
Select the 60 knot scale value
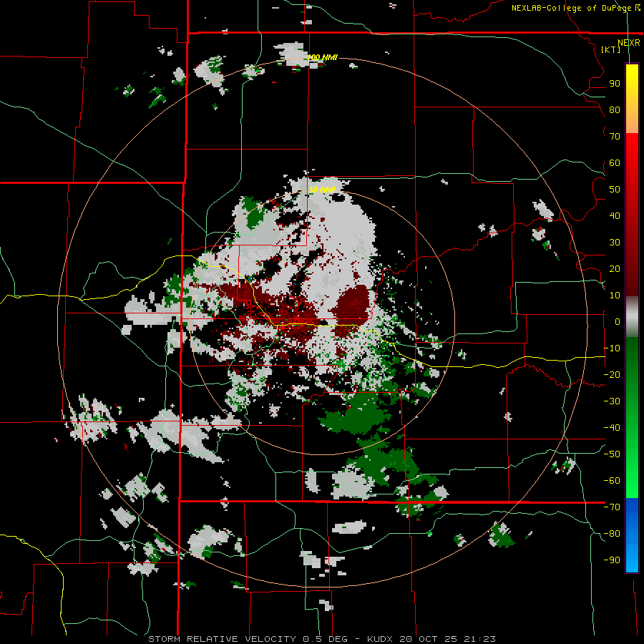pos(615,163)
